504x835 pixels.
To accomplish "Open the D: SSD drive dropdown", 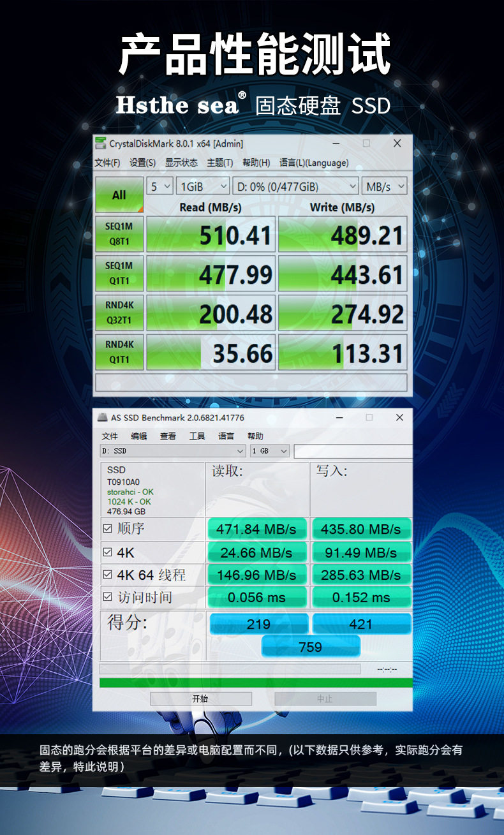I will (x=173, y=451).
